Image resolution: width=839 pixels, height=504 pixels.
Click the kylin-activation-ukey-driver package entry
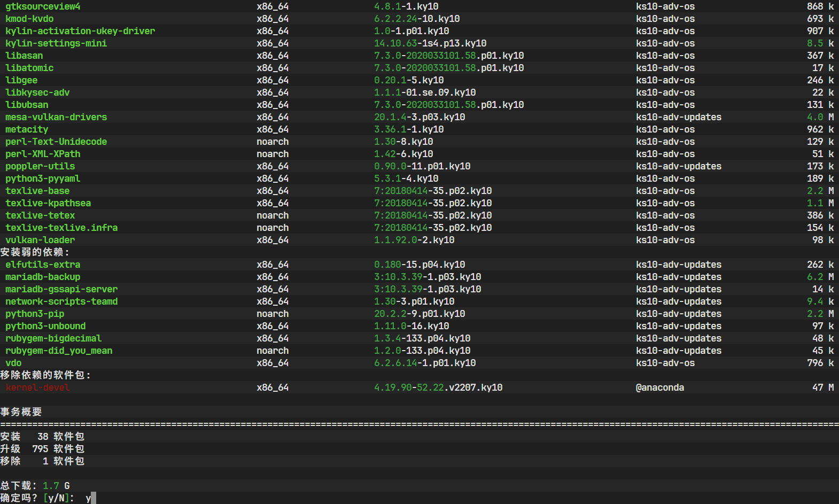click(x=80, y=31)
